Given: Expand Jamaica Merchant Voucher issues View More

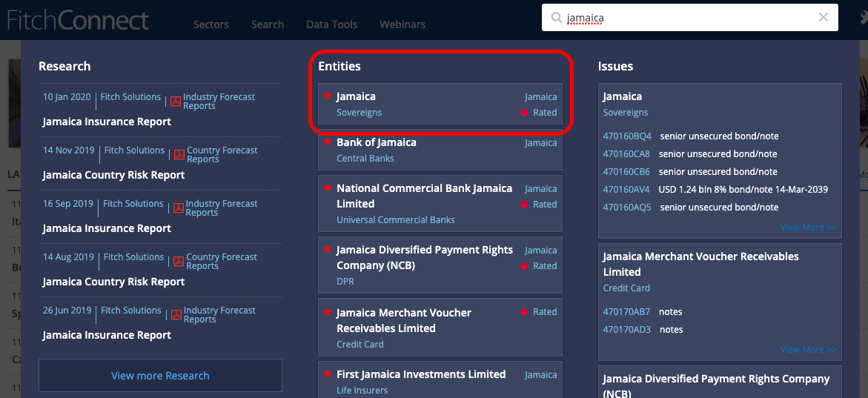Looking at the screenshot, I should [808, 350].
